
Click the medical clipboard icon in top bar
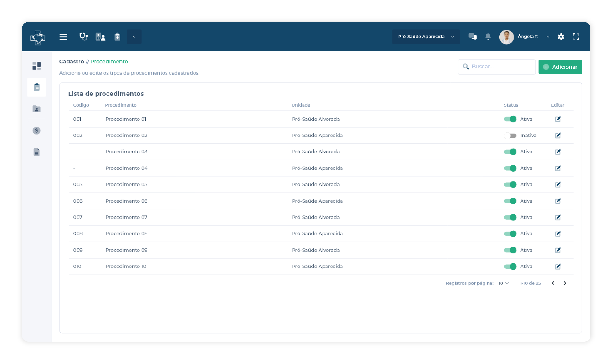117,37
